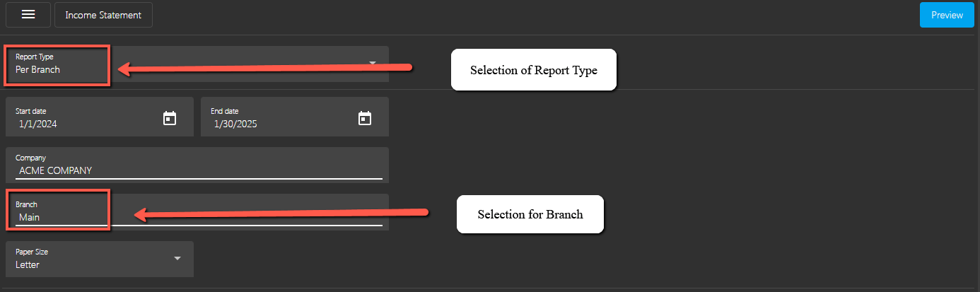Image resolution: width=980 pixels, height=292 pixels.
Task: Click the 'Paper Size' field label
Action: (32, 252)
